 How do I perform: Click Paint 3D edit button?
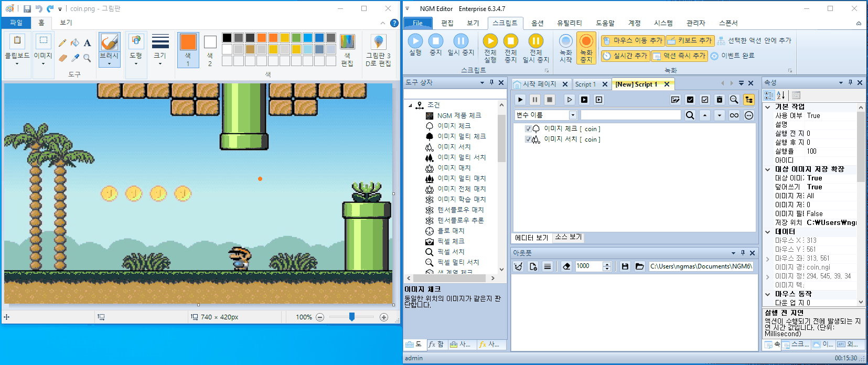(378, 50)
